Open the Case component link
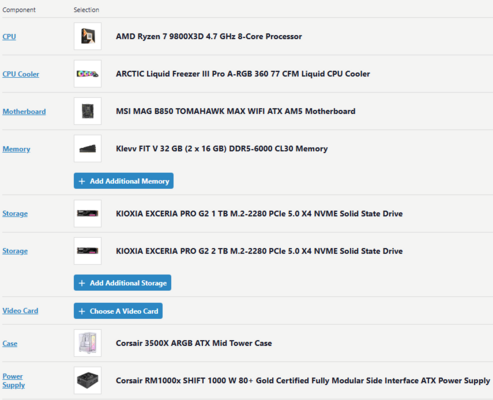This screenshot has height=400, width=493. pyautogui.click(x=10, y=343)
